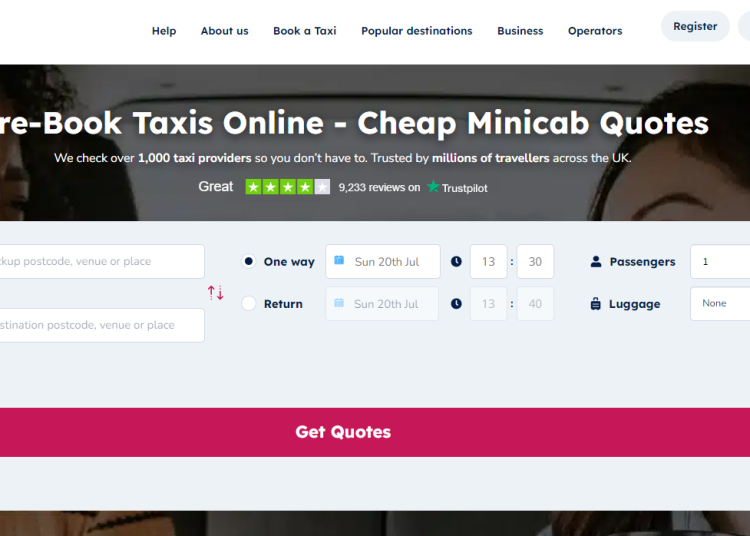Click the Register button

click(x=695, y=26)
